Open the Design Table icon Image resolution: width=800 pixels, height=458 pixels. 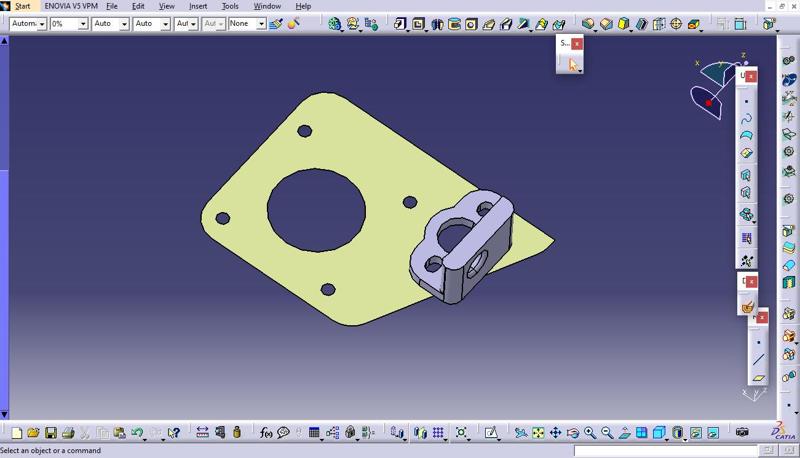pos(314,433)
